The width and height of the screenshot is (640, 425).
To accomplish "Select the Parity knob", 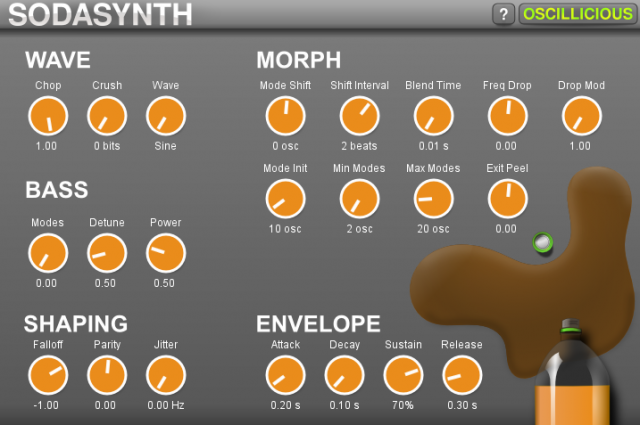I will pos(107,376).
